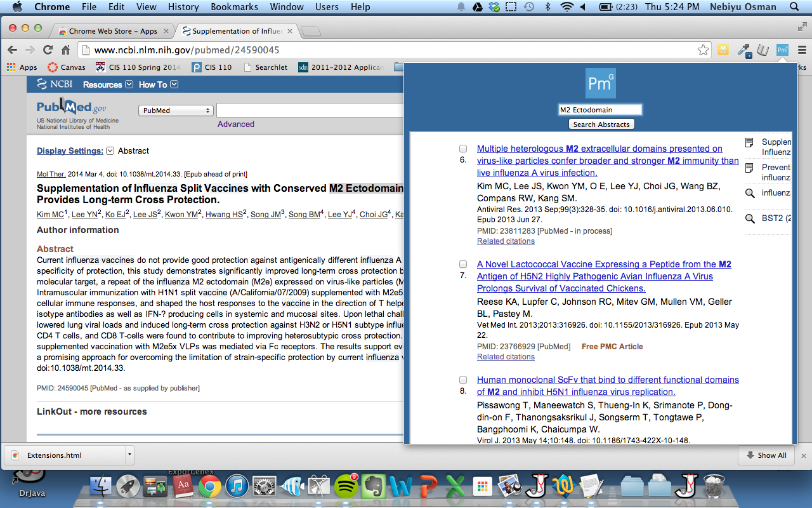
Task: Click the open book extension icon
Action: 764,50
